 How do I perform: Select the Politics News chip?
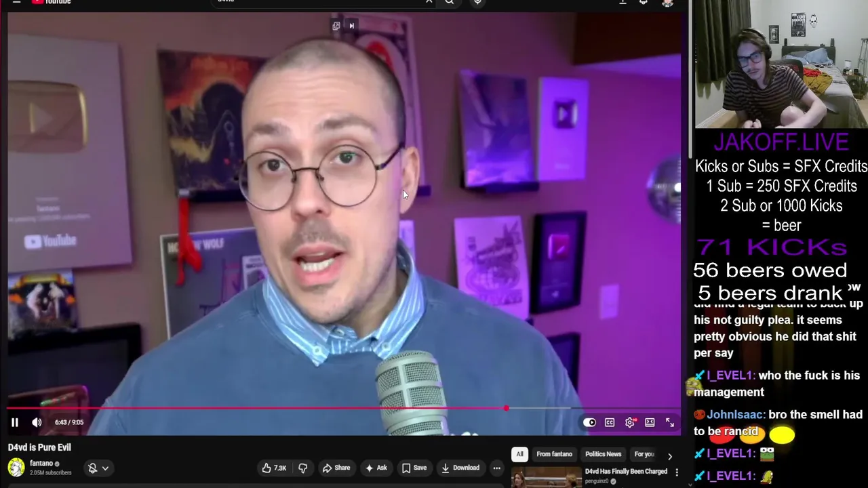[603, 454]
